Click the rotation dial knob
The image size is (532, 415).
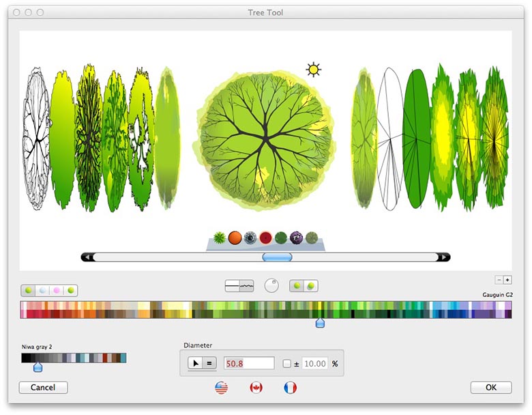tap(271, 286)
